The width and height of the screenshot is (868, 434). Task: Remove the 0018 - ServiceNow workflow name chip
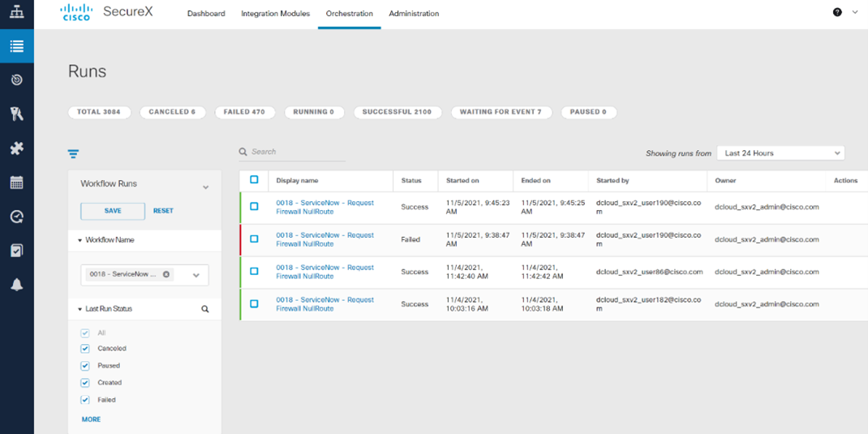166,274
